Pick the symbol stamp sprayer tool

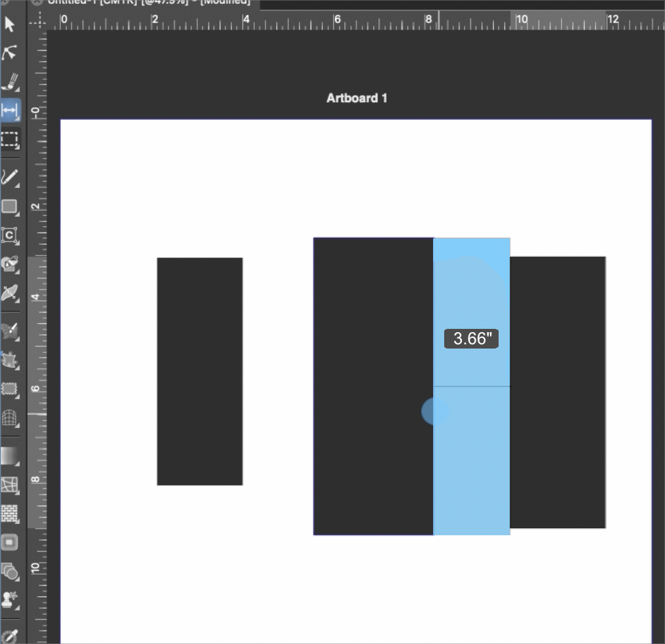click(10, 599)
